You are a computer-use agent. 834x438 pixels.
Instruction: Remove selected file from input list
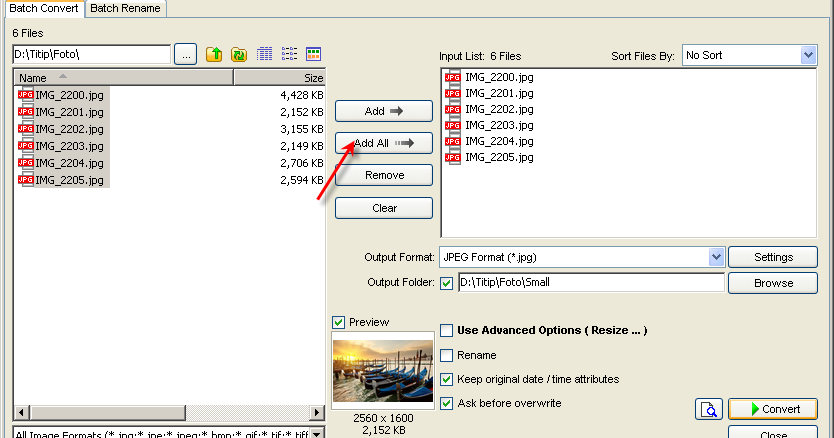coord(383,175)
